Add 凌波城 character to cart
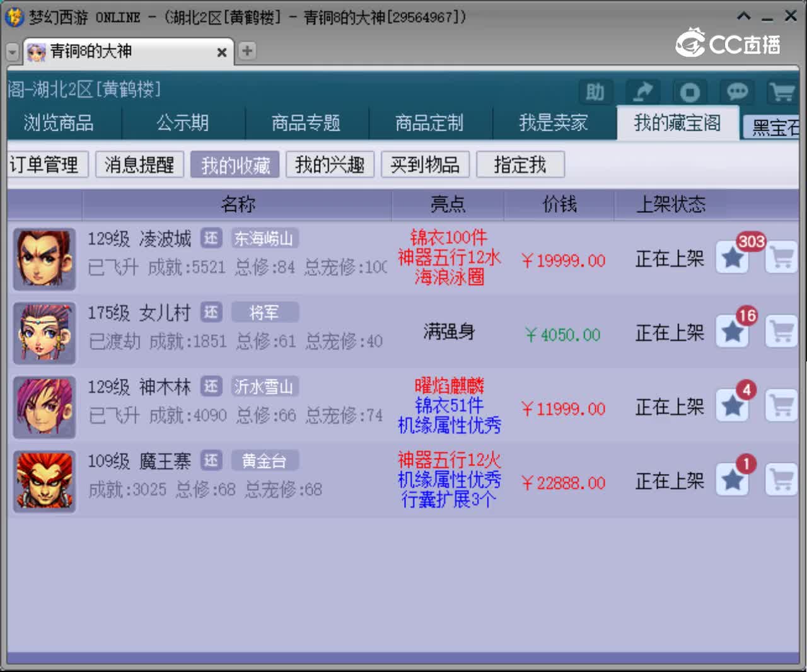807x672 pixels. 782,258
